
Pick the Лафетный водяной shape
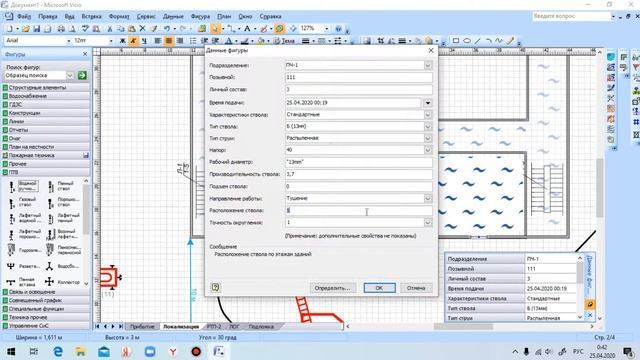(x=24, y=218)
